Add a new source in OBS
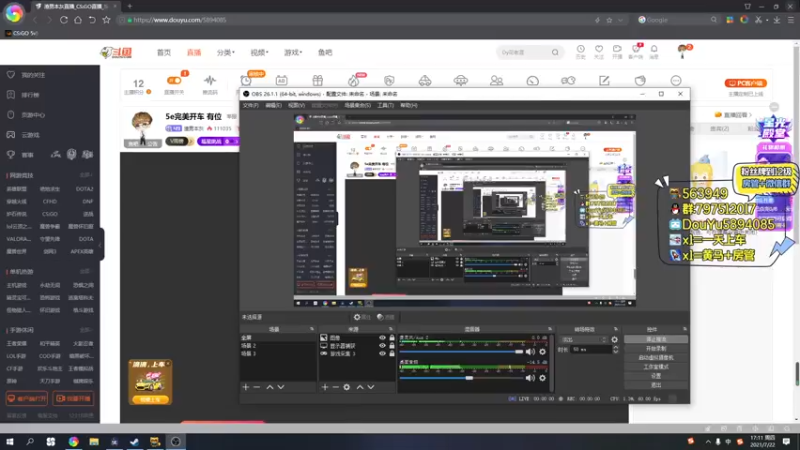Viewport: 800px width, 450px height. tap(325, 387)
